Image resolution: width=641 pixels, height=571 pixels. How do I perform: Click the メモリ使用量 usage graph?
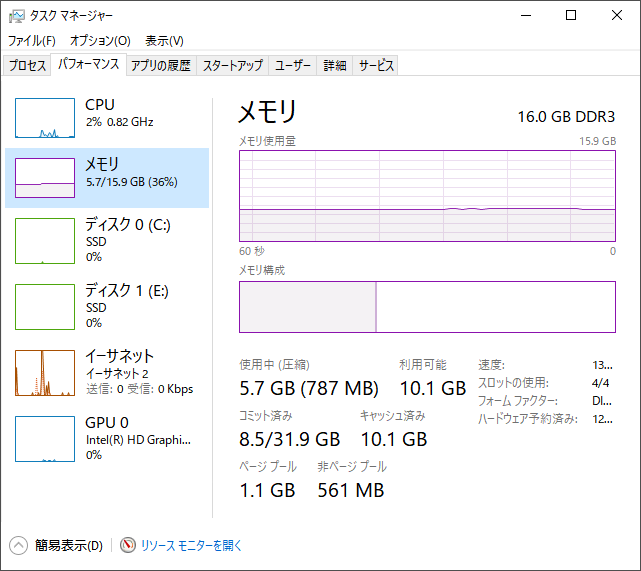[x=427, y=196]
